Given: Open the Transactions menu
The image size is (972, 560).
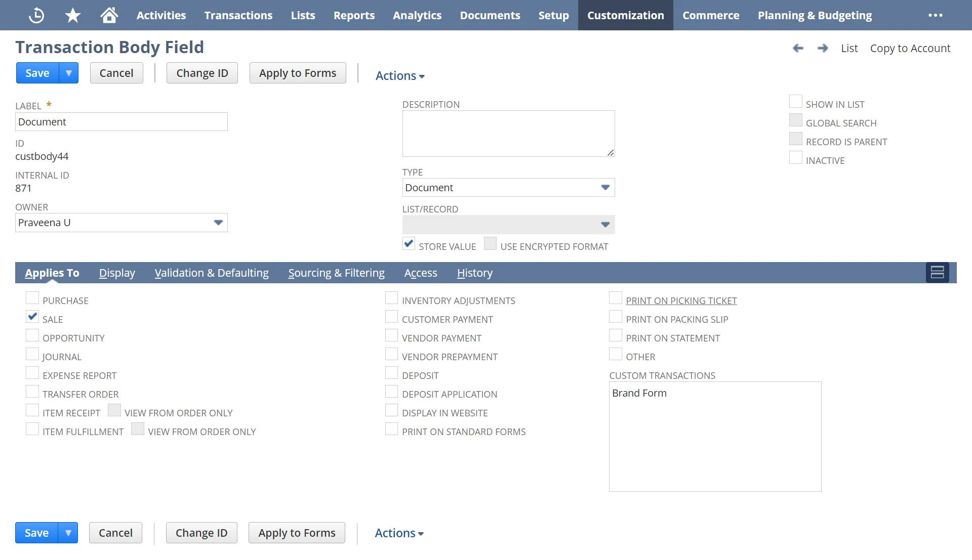Looking at the screenshot, I should click(238, 15).
